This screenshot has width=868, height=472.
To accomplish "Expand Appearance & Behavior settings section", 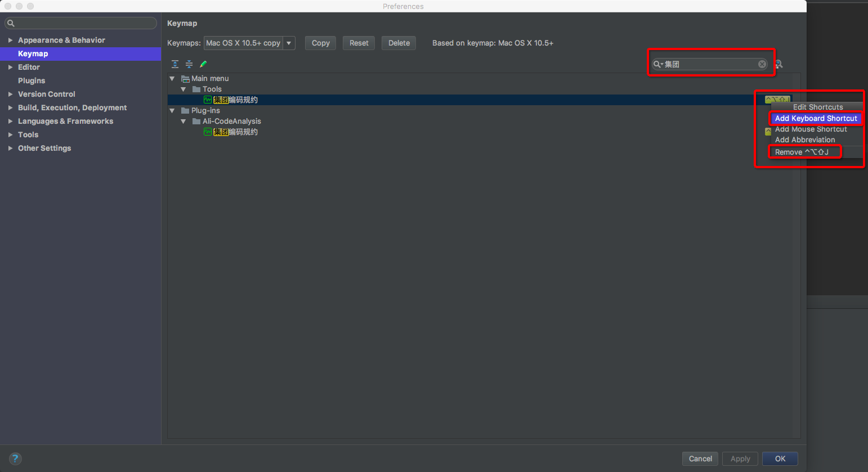I will pos(10,41).
